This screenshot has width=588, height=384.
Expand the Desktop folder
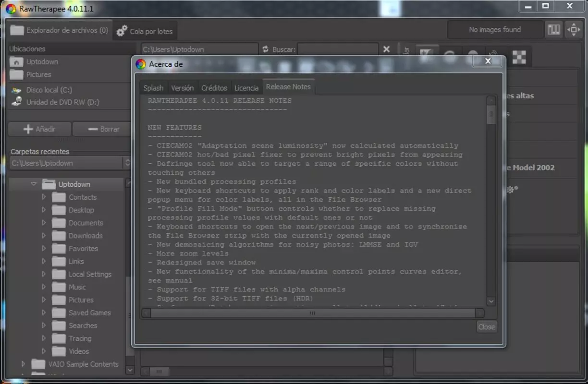(44, 210)
